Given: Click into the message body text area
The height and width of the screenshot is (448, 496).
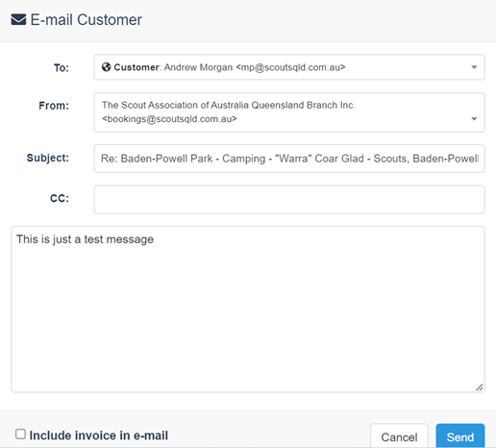Looking at the screenshot, I should click(248, 310).
